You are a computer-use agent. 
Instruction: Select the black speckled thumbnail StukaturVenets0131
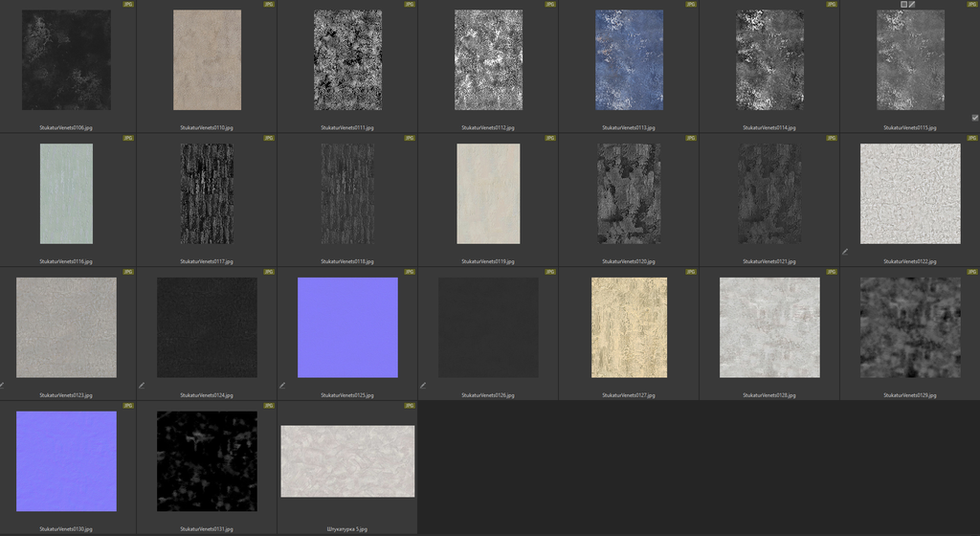(x=207, y=461)
